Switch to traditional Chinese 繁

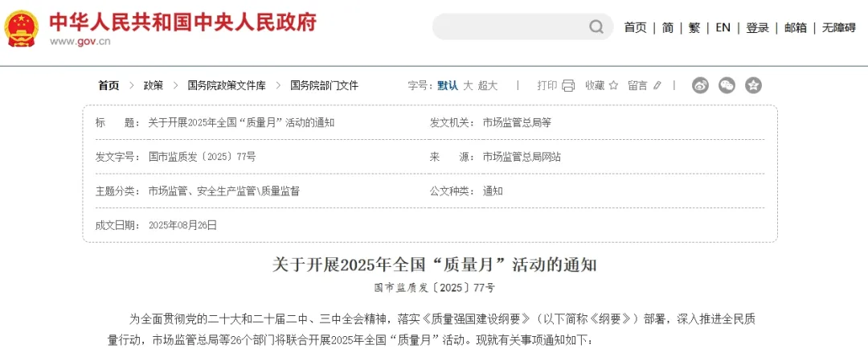click(694, 27)
